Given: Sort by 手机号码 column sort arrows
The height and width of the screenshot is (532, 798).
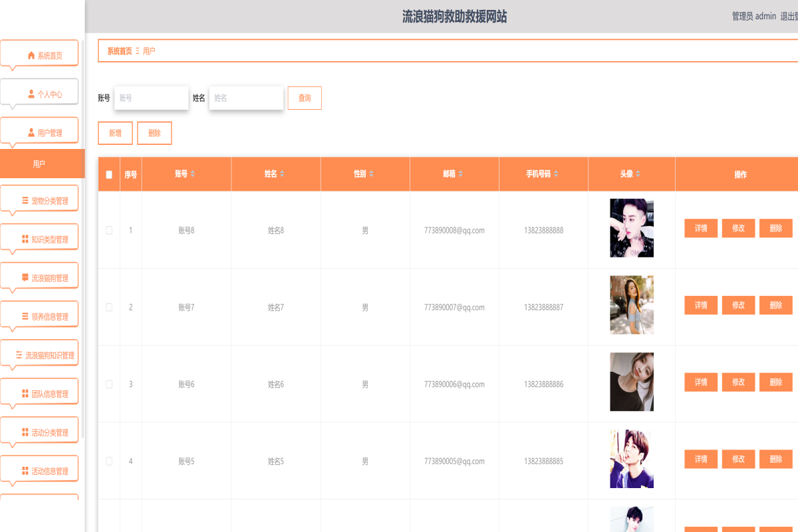Looking at the screenshot, I should pos(556,174).
